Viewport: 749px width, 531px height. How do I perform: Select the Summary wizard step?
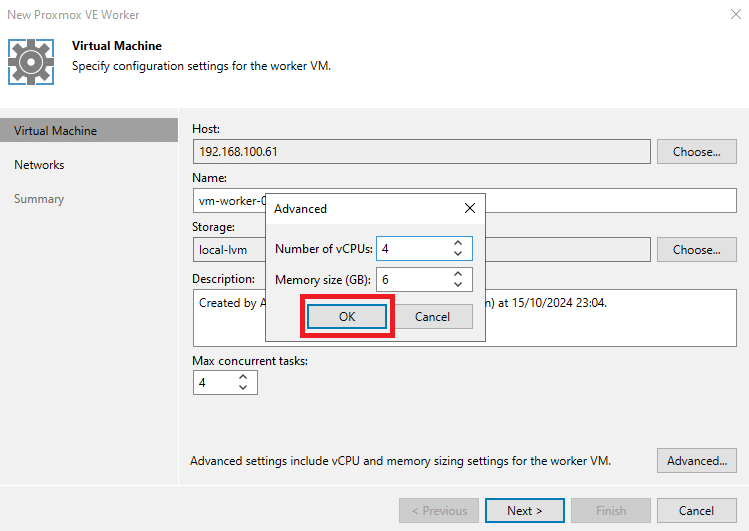[x=39, y=199]
